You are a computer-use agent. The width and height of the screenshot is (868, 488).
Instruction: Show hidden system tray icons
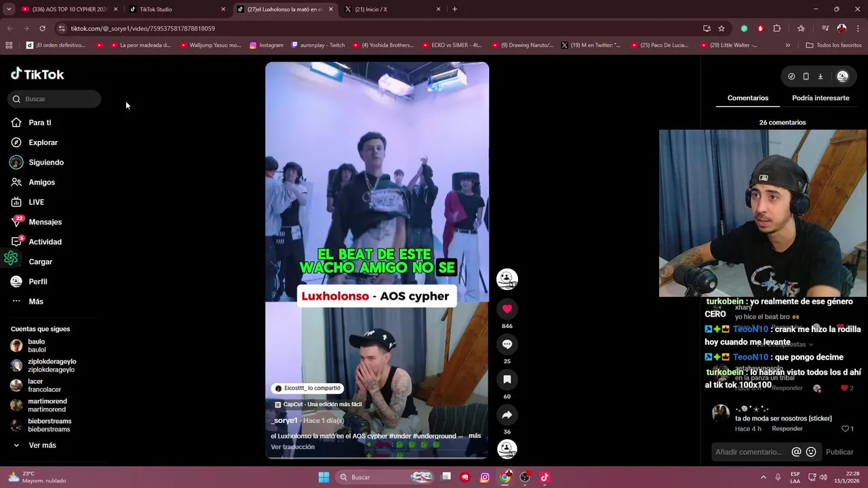click(x=763, y=477)
